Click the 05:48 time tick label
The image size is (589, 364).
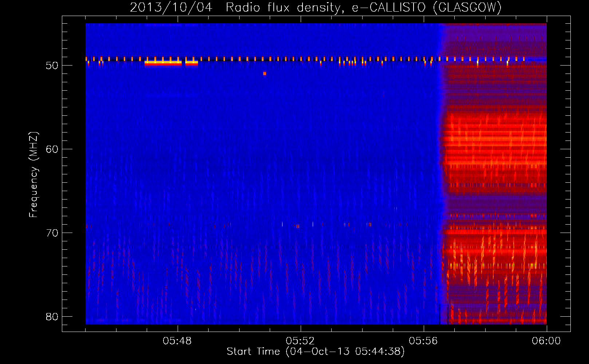pyautogui.click(x=177, y=341)
